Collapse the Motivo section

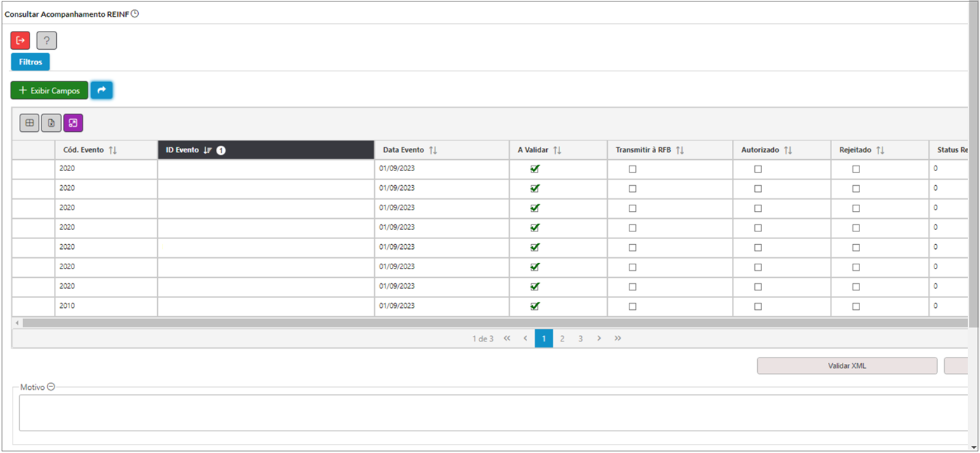click(x=51, y=387)
